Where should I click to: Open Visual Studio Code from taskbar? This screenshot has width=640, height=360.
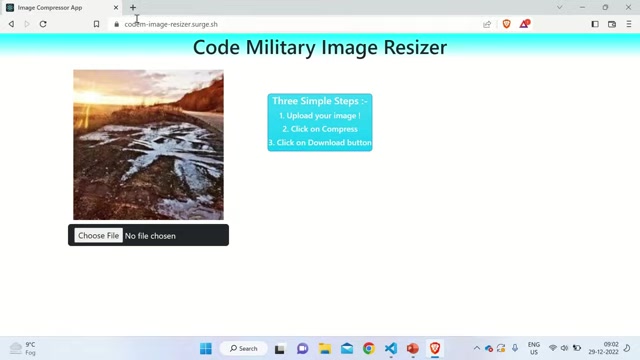coord(391,348)
